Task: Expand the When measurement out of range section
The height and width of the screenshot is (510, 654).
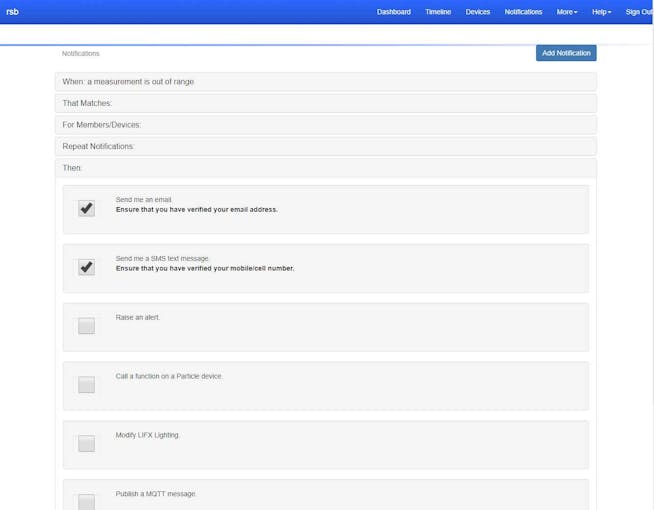Action: pyautogui.click(x=326, y=82)
